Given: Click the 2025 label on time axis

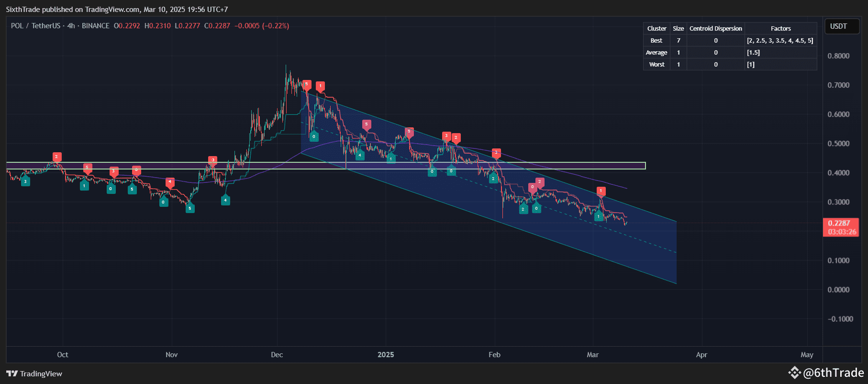Looking at the screenshot, I should coord(386,355).
